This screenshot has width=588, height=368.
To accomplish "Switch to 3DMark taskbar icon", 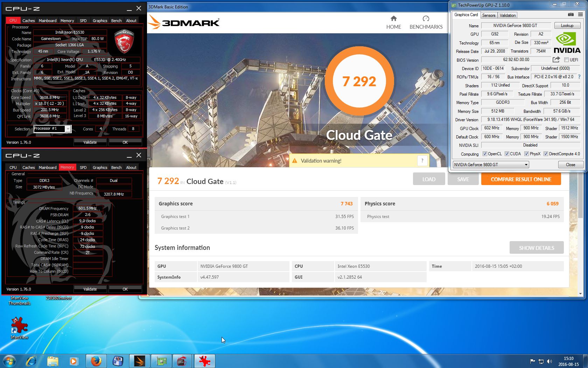I will point(140,361).
